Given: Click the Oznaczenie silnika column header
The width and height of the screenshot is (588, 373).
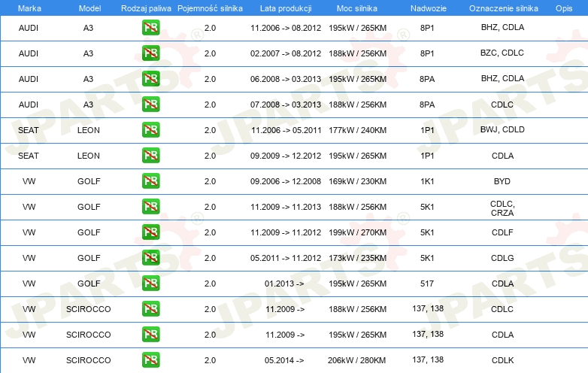Looking at the screenshot, I should coord(502,8).
